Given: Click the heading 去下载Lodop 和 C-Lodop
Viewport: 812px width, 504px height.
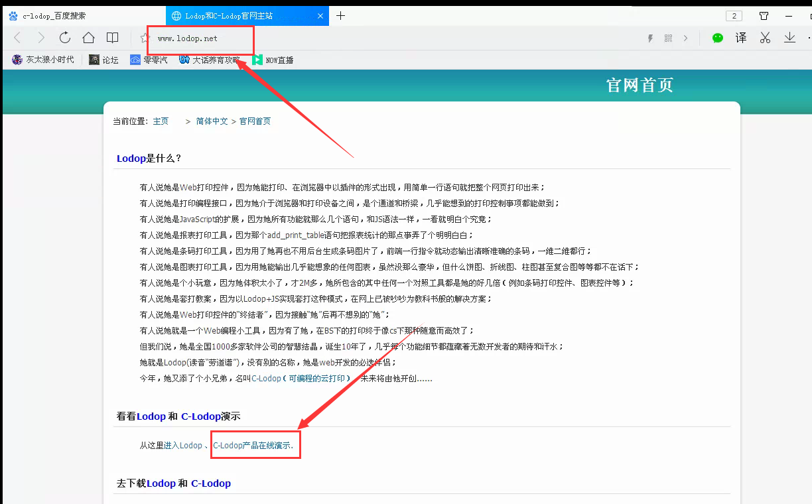Looking at the screenshot, I should 174,483.
